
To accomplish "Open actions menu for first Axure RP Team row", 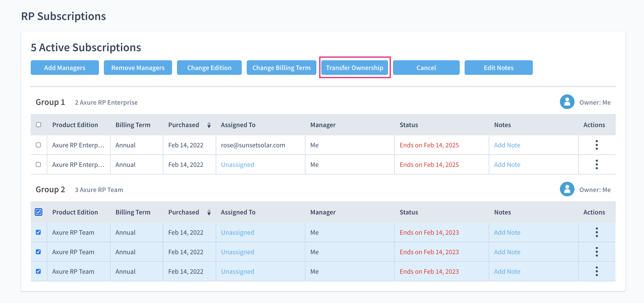I will 596,232.
